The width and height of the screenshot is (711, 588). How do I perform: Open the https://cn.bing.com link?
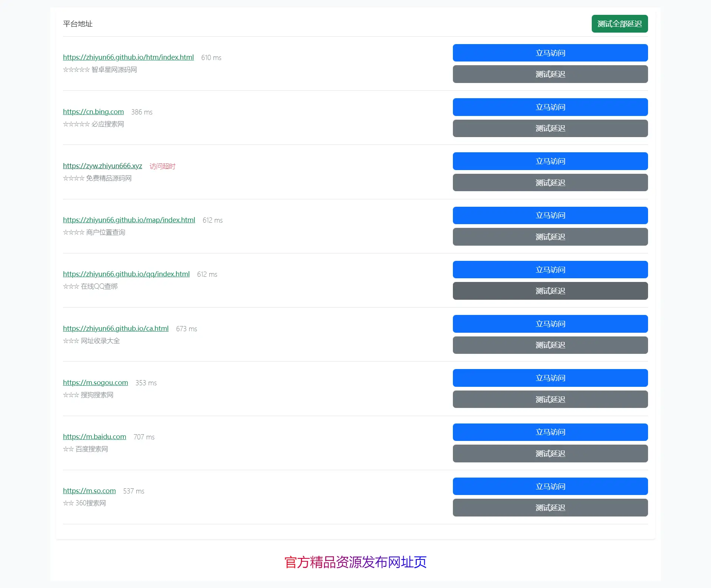(x=93, y=112)
